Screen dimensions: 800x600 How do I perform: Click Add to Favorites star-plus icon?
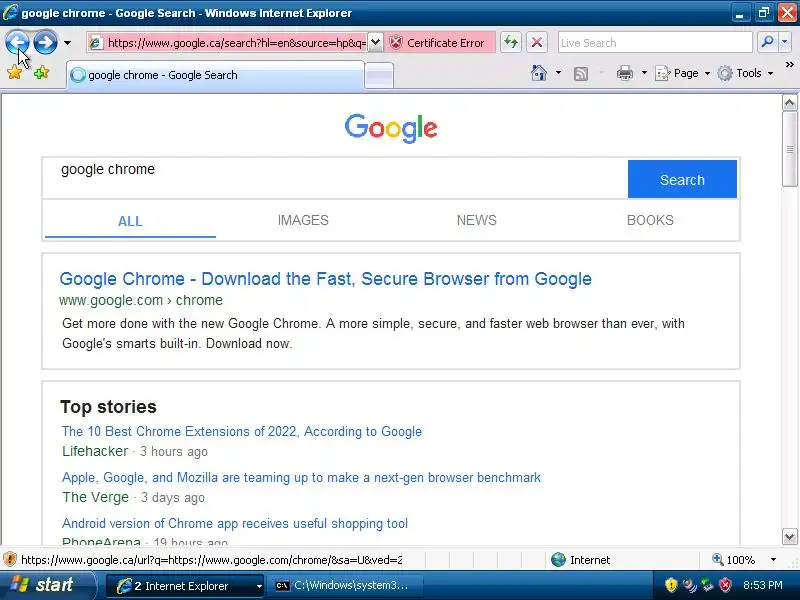41,73
